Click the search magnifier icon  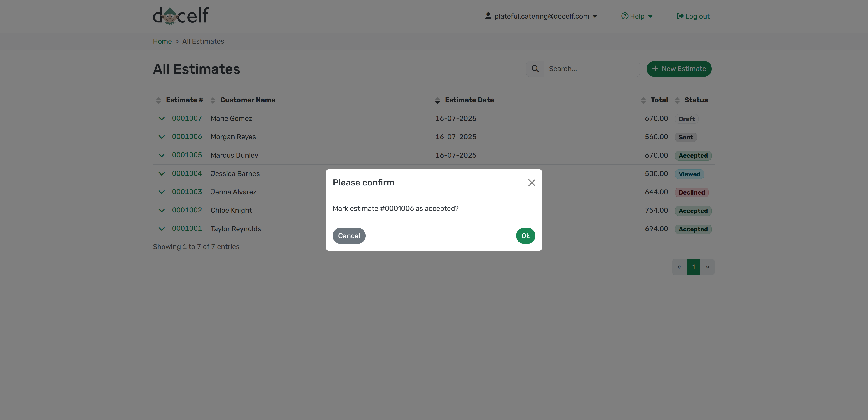click(x=535, y=69)
